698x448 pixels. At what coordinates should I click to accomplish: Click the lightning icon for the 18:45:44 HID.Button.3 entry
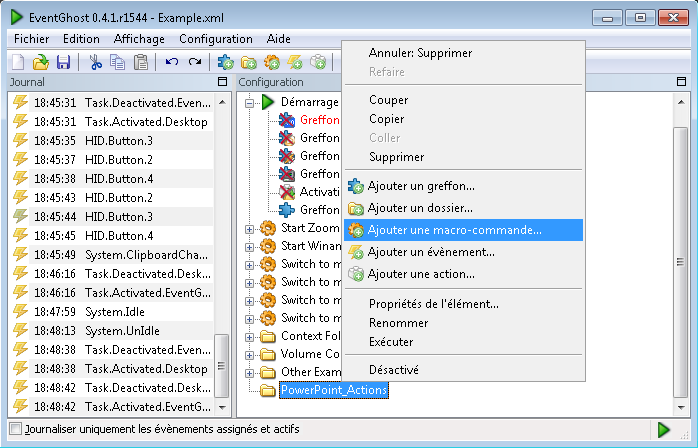20,216
